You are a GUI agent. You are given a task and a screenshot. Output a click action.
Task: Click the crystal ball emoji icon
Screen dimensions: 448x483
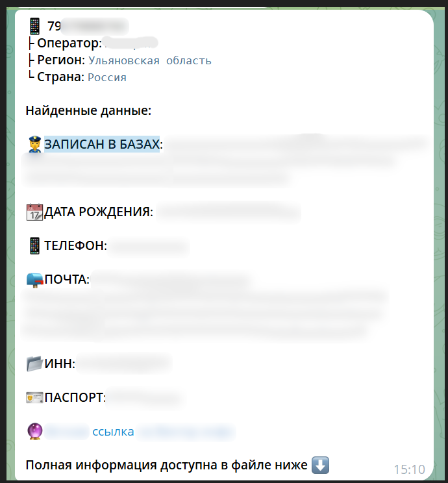coord(35,431)
